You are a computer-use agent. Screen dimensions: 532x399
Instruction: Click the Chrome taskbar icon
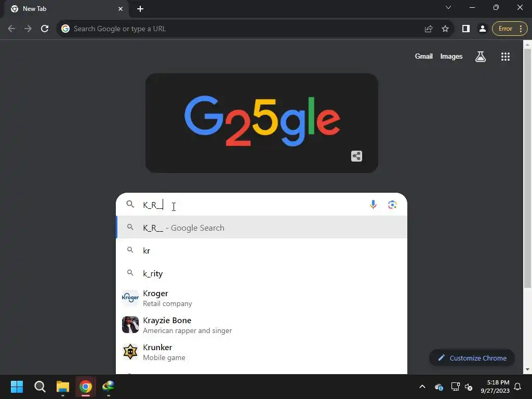click(86, 387)
